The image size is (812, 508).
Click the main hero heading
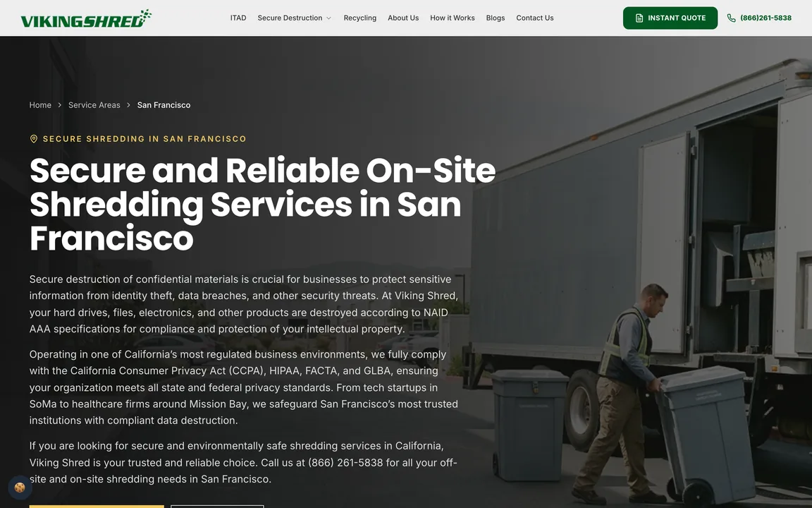[262, 204]
